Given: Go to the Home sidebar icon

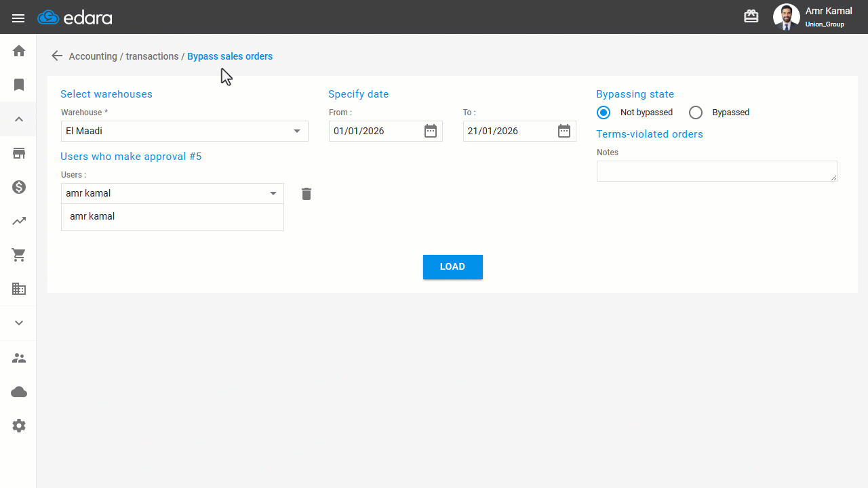Looking at the screenshot, I should point(19,51).
